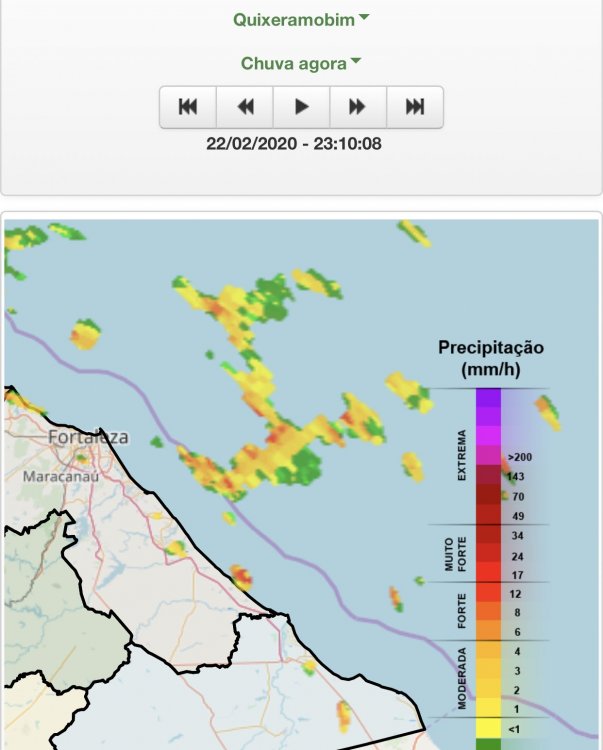
Task: Click the green swatch at legend bottom
Action: (488, 744)
